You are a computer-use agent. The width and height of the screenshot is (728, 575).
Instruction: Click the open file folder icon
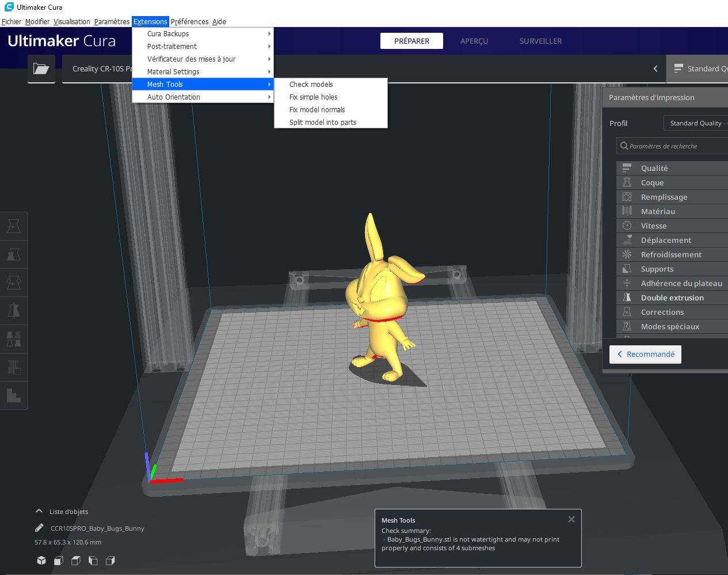pyautogui.click(x=41, y=68)
